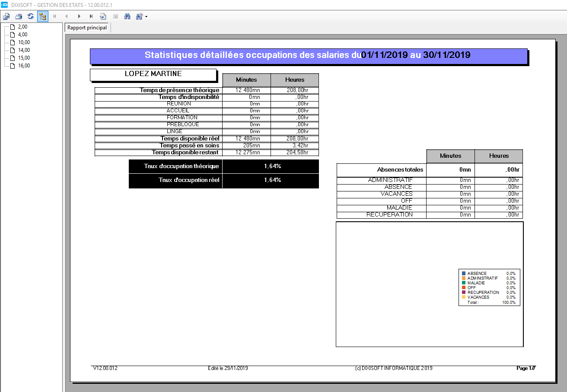Click the export report icon
Image resolution: width=567 pixels, height=392 pixels.
tap(6, 16)
